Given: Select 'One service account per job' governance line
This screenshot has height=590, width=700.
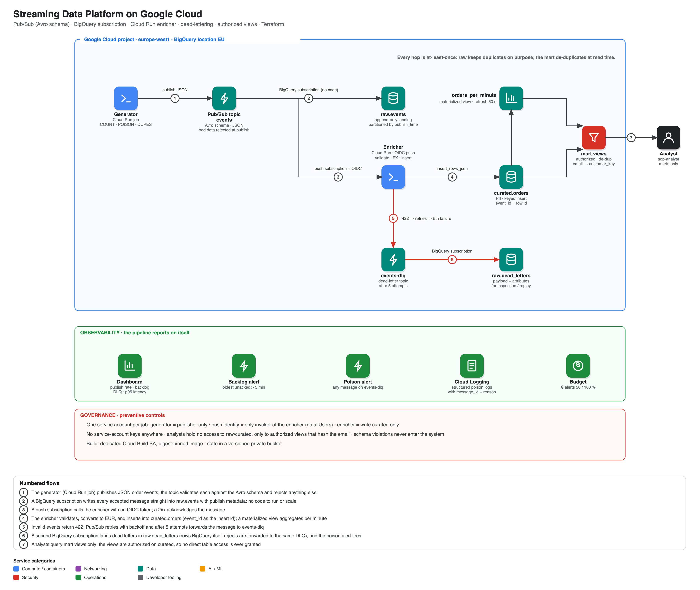Looking at the screenshot, I should (242, 425).
